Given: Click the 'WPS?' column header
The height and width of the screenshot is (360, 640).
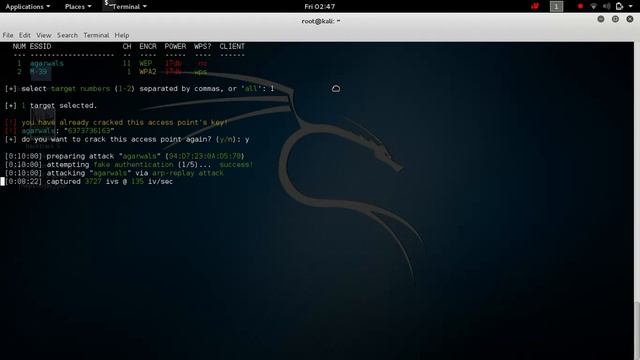Looking at the screenshot, I should (202, 47).
